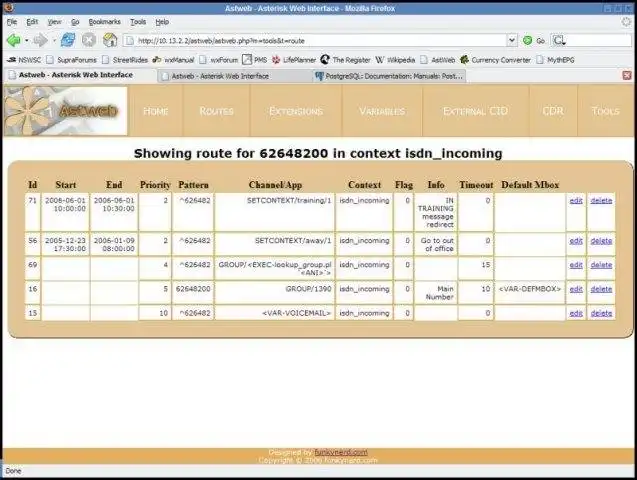
Task: Click the Firefox throbber activity icon
Action: pyautogui.click(x=626, y=22)
